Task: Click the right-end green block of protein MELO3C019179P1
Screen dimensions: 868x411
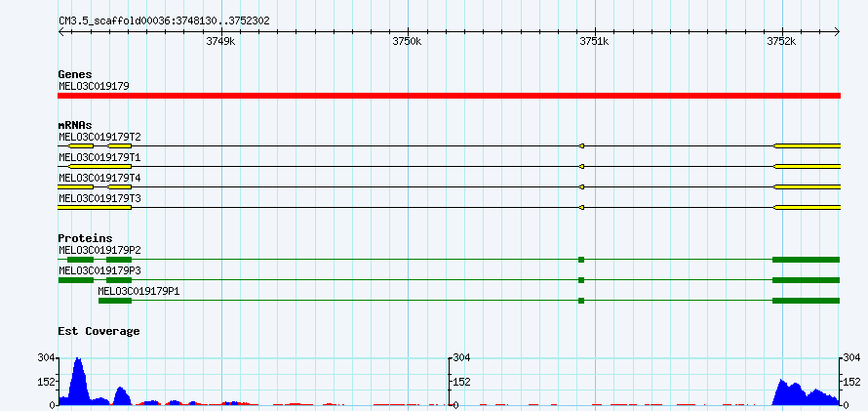Action: (806, 301)
